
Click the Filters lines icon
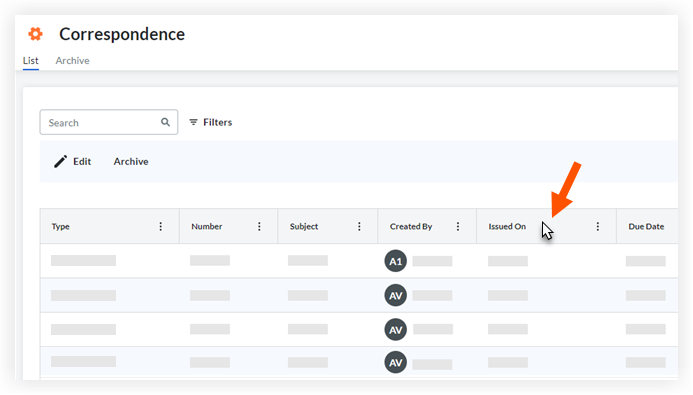coord(193,122)
